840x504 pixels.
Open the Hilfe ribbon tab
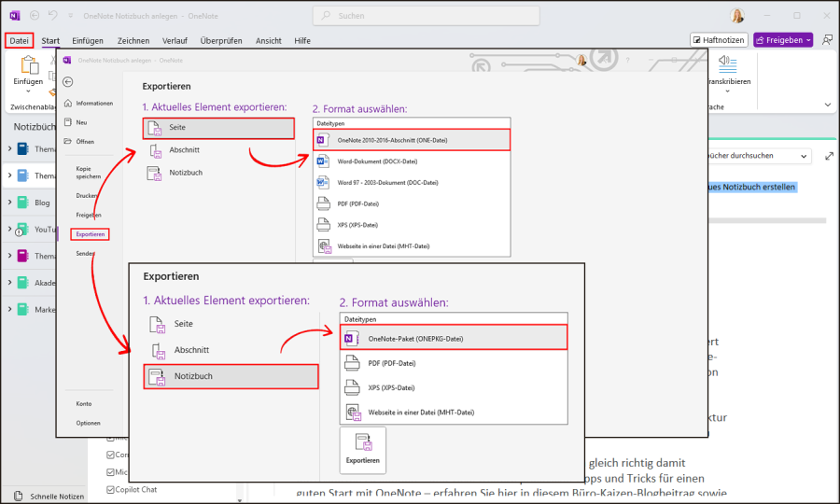(302, 41)
